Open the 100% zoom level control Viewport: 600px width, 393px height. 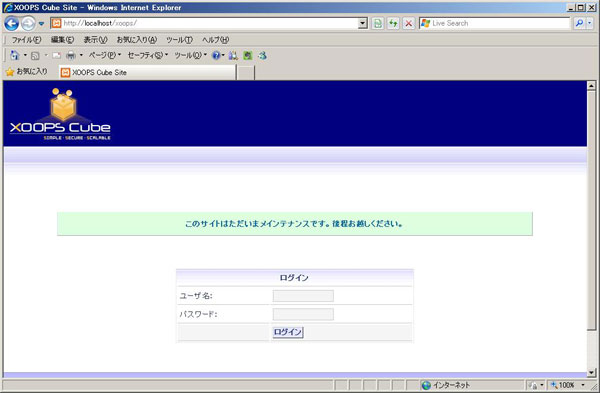(x=563, y=385)
